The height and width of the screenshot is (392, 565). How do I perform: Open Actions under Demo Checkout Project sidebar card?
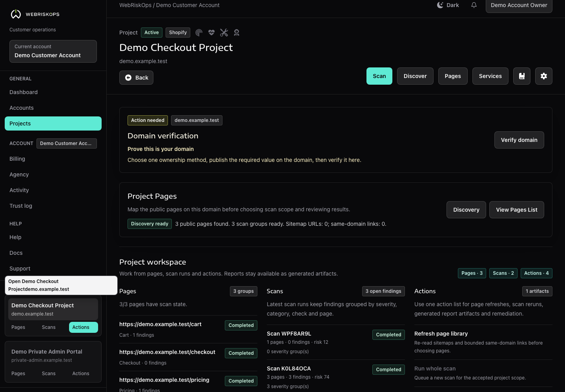click(84, 327)
